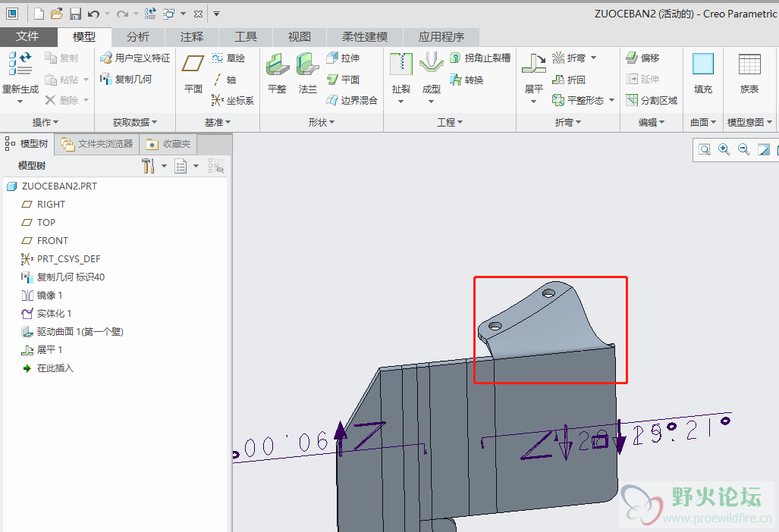Click 用户定义特征 (User-Defined Feature)

coord(135,58)
